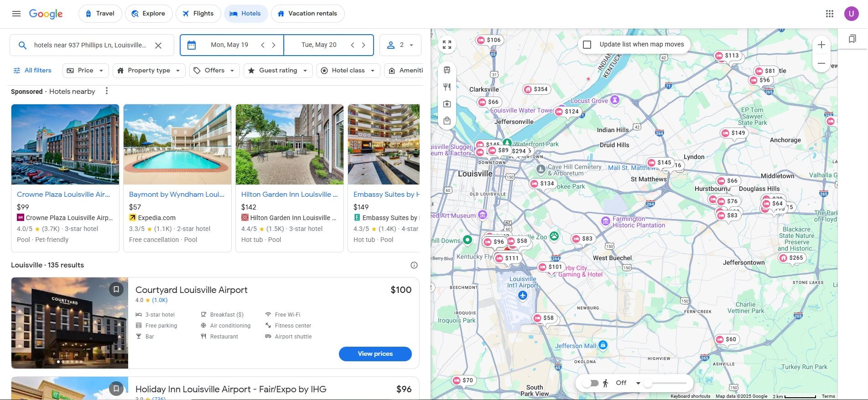The height and width of the screenshot is (400, 868).
Task: Clear the hotel search text
Action: tap(158, 45)
